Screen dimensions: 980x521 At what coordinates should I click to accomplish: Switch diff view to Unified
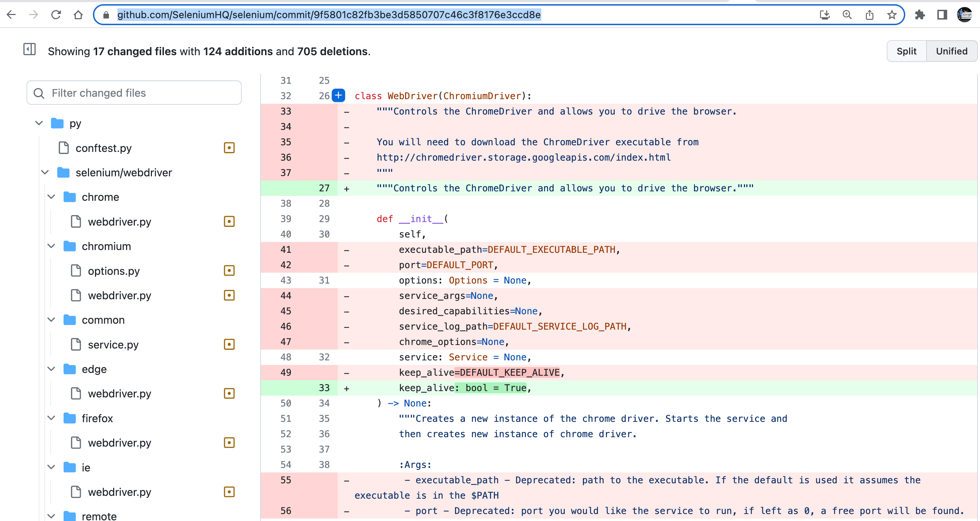point(951,51)
